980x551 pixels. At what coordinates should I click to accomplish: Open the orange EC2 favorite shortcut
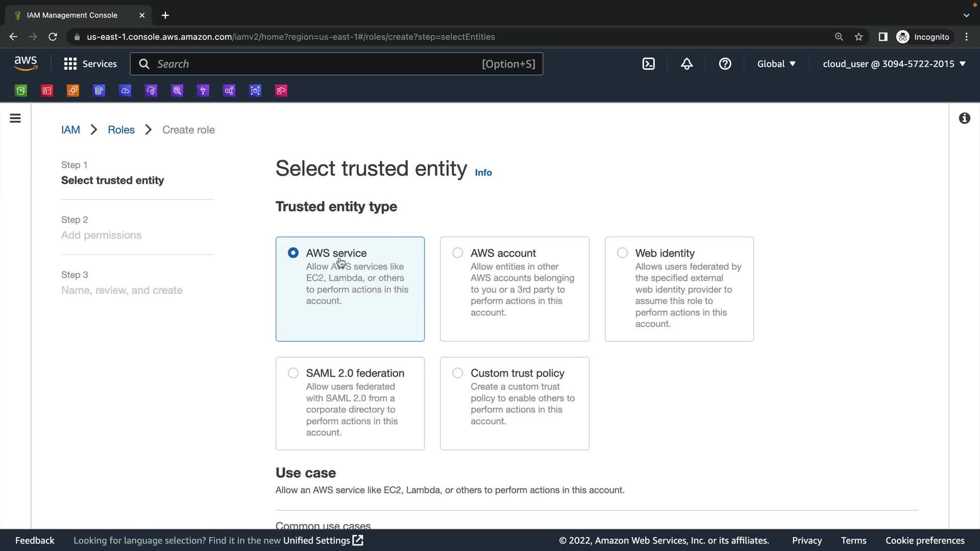pos(73,91)
